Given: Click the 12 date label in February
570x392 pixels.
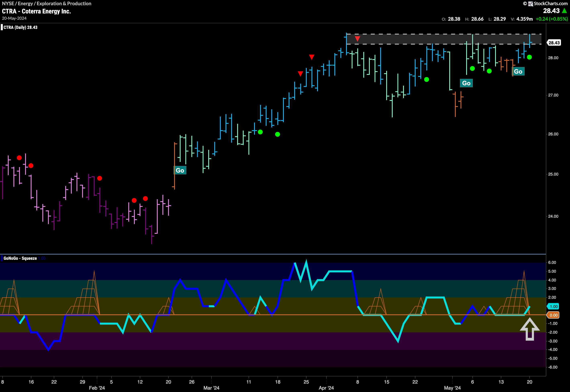Looking at the screenshot, I should click(140, 382).
